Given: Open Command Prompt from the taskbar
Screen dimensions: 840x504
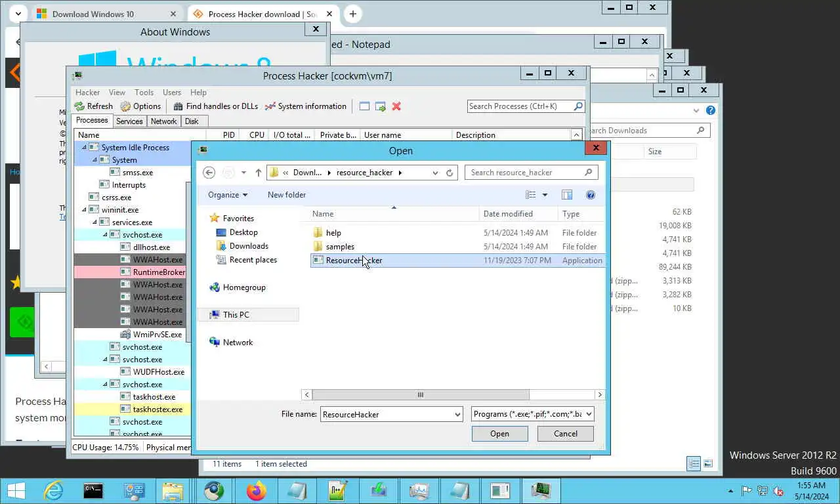Looking at the screenshot, I should (x=93, y=491).
